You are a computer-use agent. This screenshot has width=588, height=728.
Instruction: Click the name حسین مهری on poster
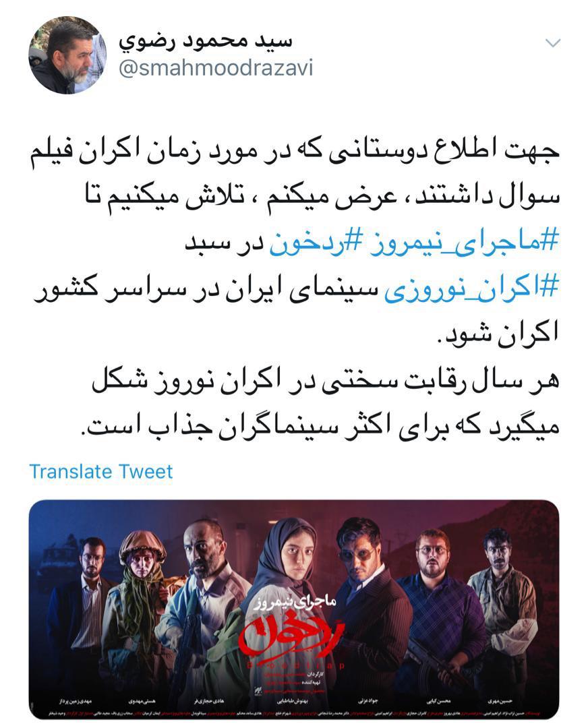(x=501, y=700)
